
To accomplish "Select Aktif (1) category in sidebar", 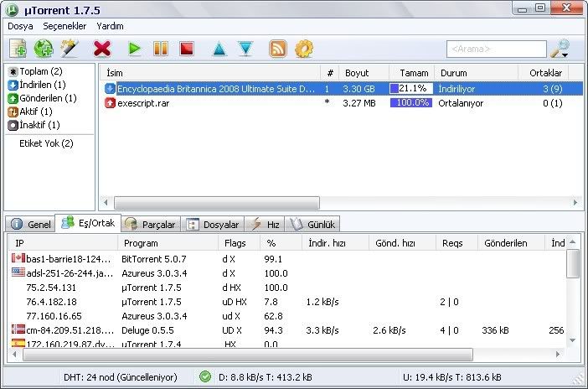I will point(30,112).
